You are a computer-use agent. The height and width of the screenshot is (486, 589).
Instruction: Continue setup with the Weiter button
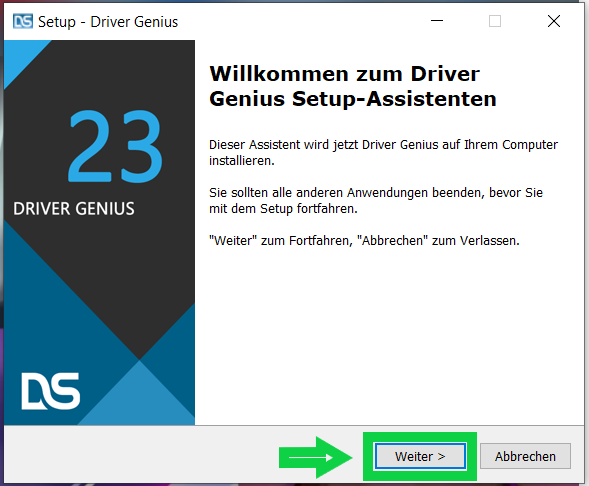pos(420,456)
